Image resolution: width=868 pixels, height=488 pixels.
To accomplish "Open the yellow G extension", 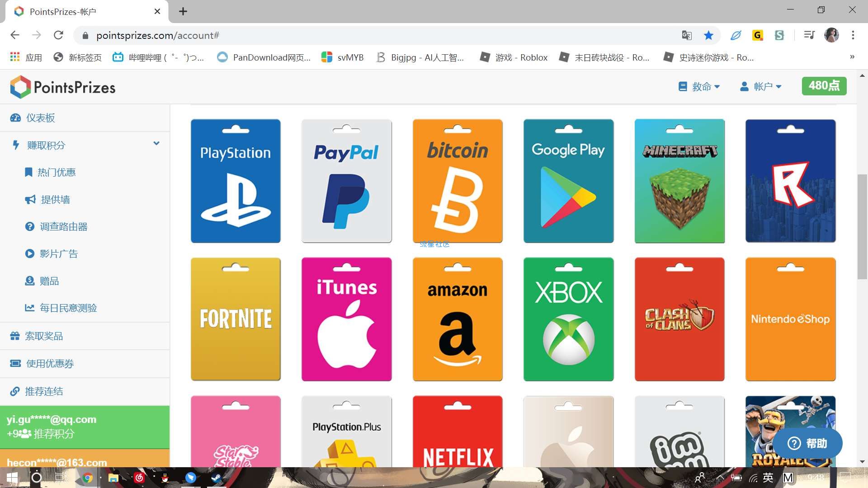I will (758, 35).
